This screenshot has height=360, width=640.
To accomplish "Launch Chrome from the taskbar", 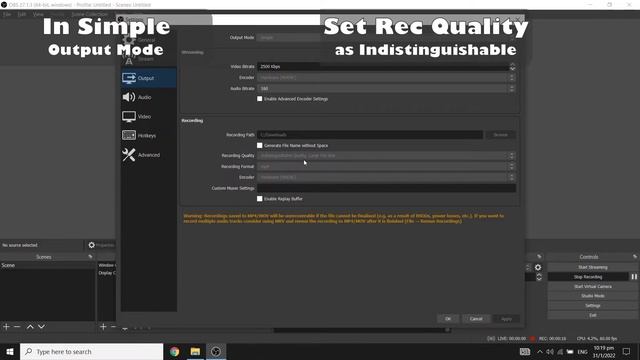I will pos(175,351).
